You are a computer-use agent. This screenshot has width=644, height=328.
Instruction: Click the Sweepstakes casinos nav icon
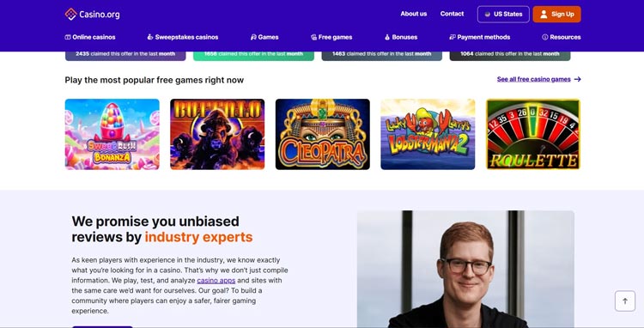click(150, 37)
